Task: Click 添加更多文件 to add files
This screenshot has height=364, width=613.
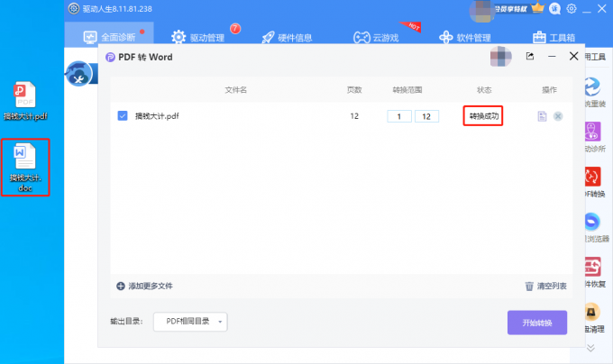Action: (144, 286)
